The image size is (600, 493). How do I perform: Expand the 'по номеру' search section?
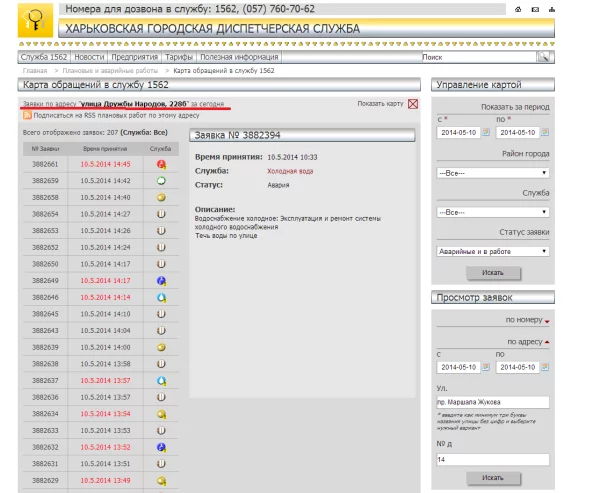[524, 320]
